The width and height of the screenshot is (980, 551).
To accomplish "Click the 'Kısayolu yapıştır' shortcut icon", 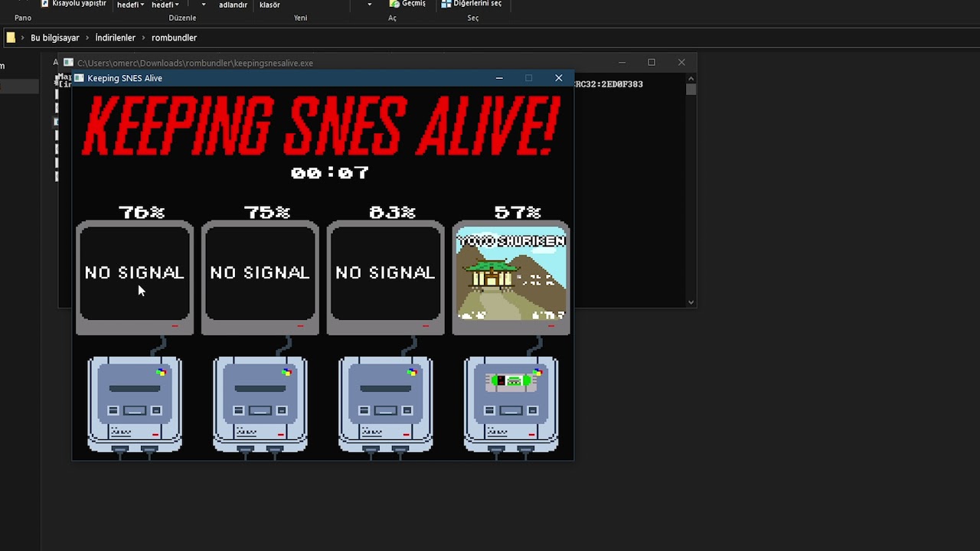I will [x=45, y=4].
